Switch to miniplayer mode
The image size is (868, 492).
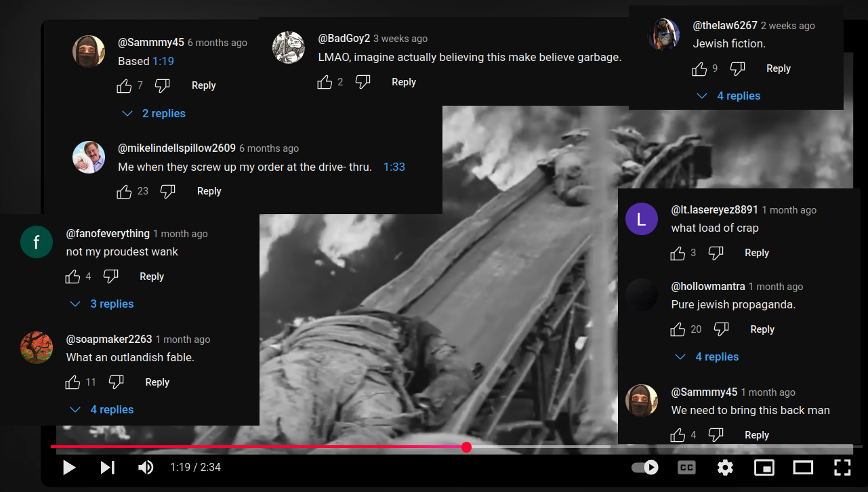click(x=764, y=468)
